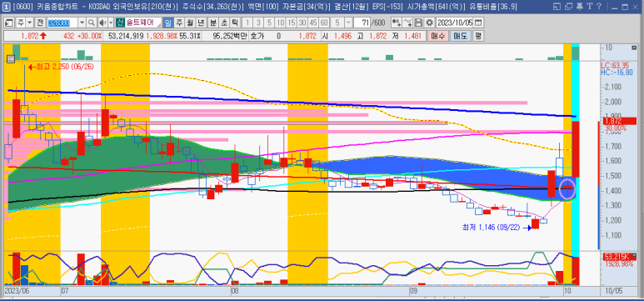Click the 호가 quote label
Image resolution: width=644 pixels, height=301 pixels.
click(x=257, y=36)
